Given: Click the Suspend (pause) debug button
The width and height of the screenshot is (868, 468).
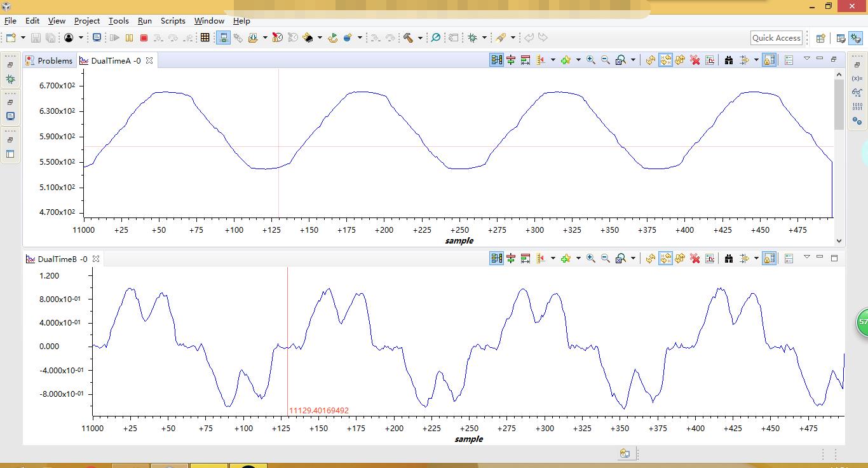Looking at the screenshot, I should tap(129, 38).
